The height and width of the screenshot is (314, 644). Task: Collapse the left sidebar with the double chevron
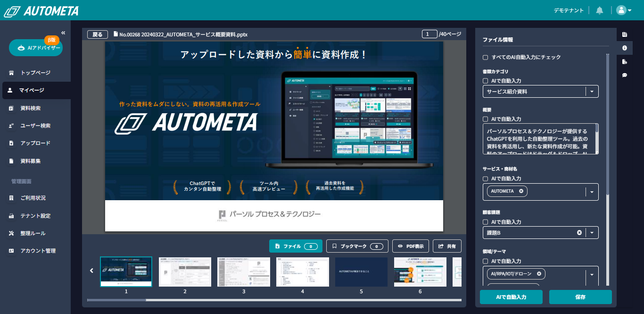(63, 33)
